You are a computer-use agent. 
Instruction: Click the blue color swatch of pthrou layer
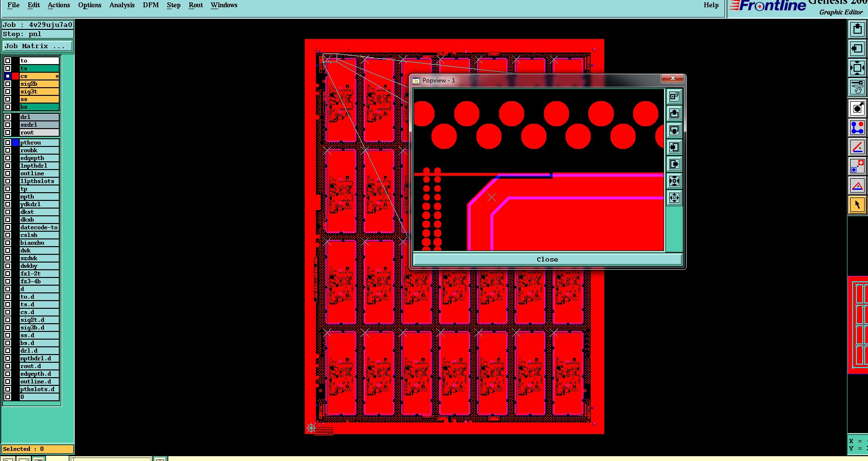(15, 143)
